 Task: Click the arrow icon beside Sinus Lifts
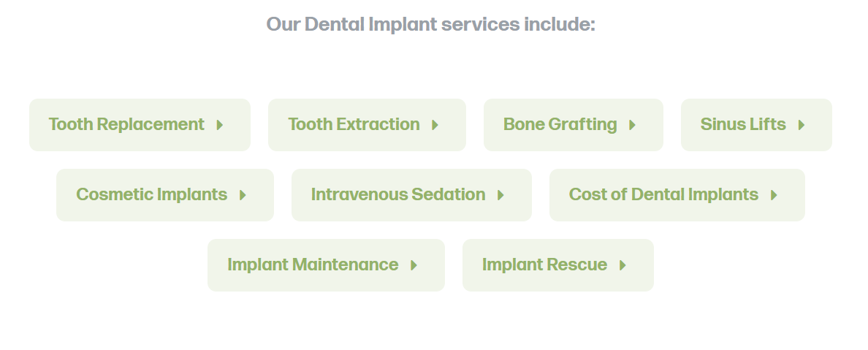tap(801, 125)
